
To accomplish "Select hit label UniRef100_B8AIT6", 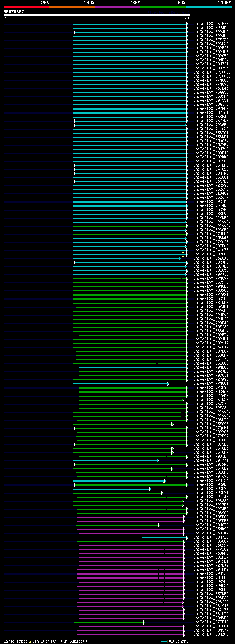I will [x=211, y=105].
